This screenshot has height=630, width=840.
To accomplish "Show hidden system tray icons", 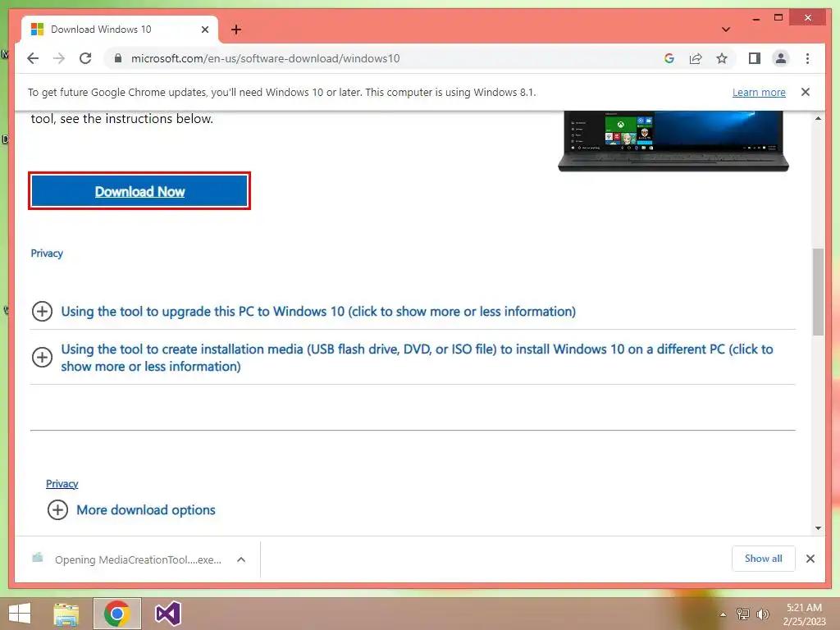I will pos(723,614).
